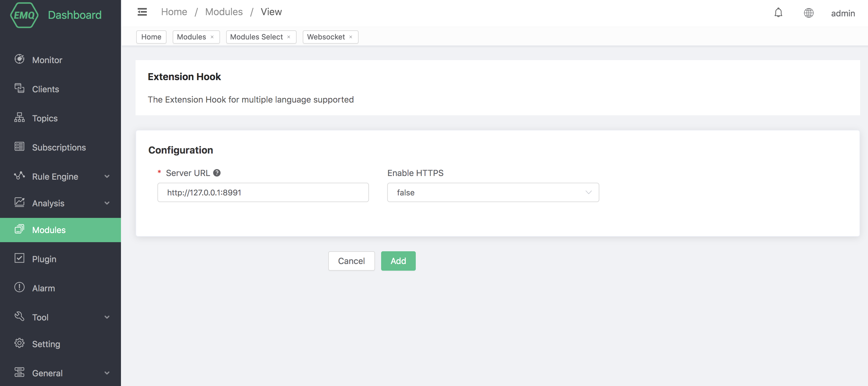Switch to the Home tab
The height and width of the screenshot is (386, 868).
coord(151,37)
